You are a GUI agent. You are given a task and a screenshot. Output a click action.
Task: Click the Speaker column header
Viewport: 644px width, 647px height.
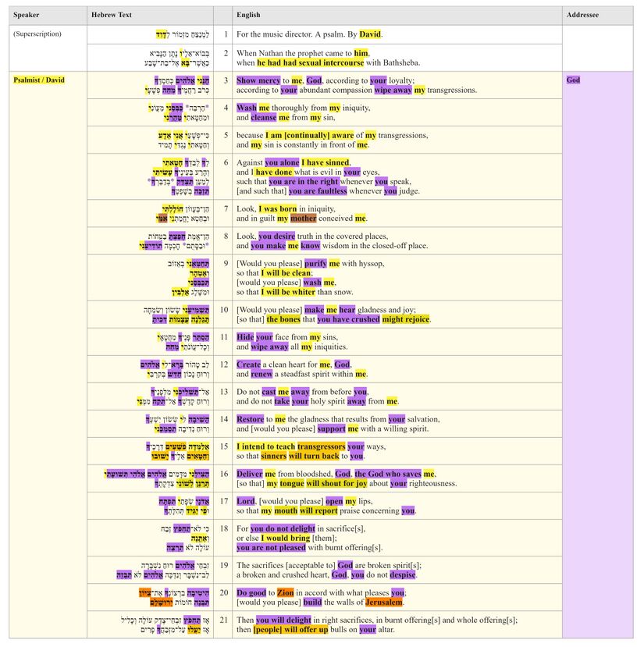pyautogui.click(x=27, y=15)
